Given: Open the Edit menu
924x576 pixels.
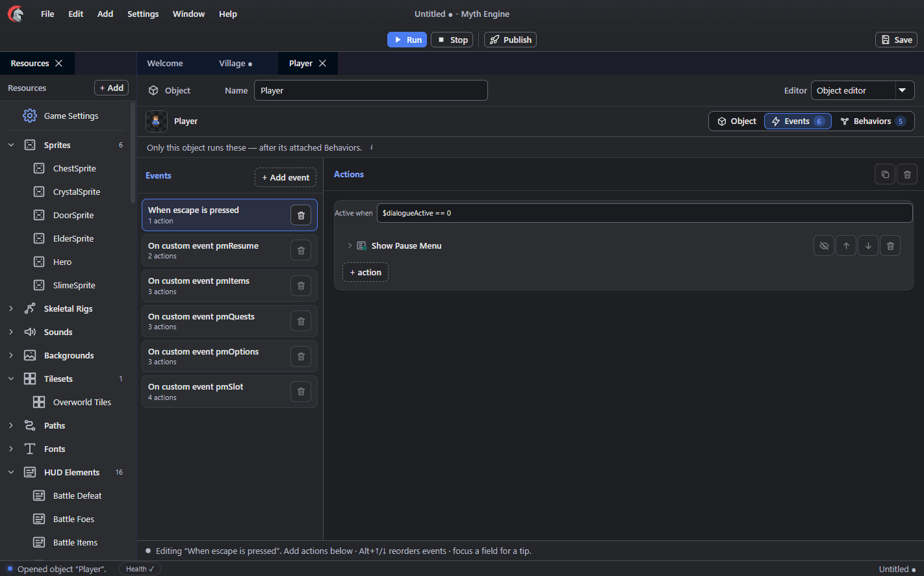Looking at the screenshot, I should 76,14.
